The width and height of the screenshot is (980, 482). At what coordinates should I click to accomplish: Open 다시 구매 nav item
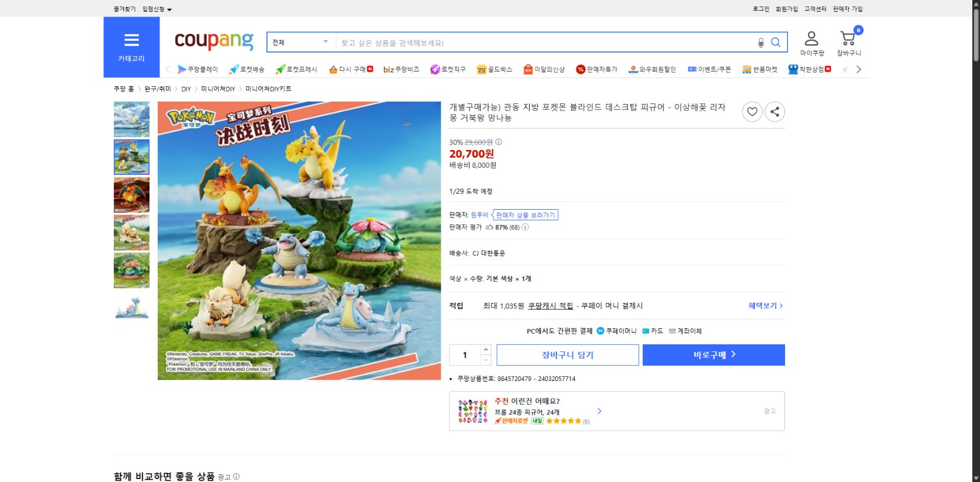coord(351,69)
